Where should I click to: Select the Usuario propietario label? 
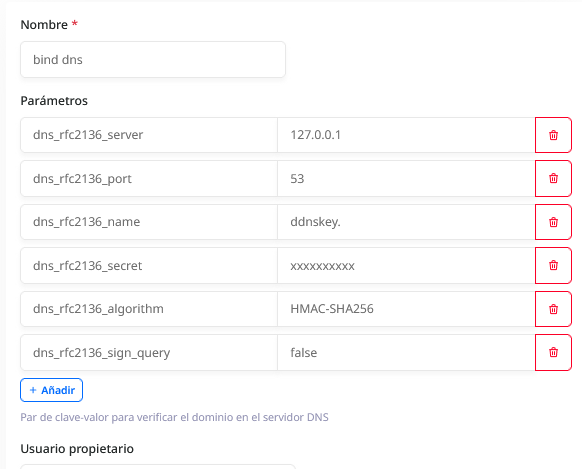77,449
